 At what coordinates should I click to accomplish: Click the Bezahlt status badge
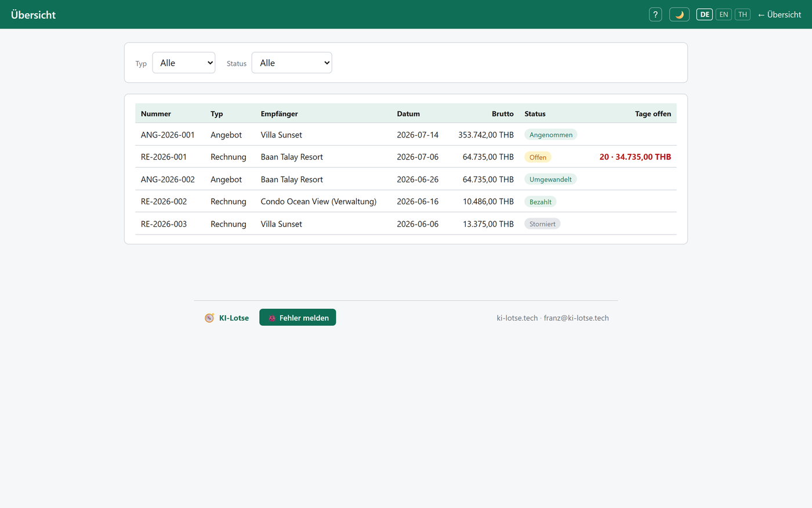(x=541, y=202)
